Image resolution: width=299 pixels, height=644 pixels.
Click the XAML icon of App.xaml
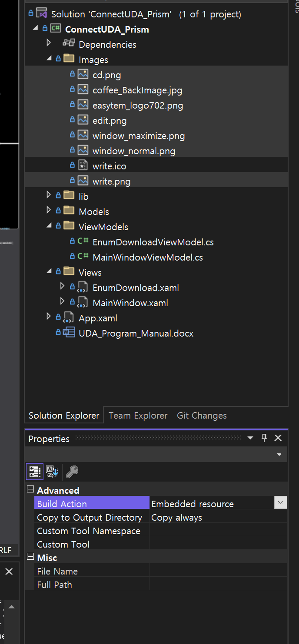69,317
